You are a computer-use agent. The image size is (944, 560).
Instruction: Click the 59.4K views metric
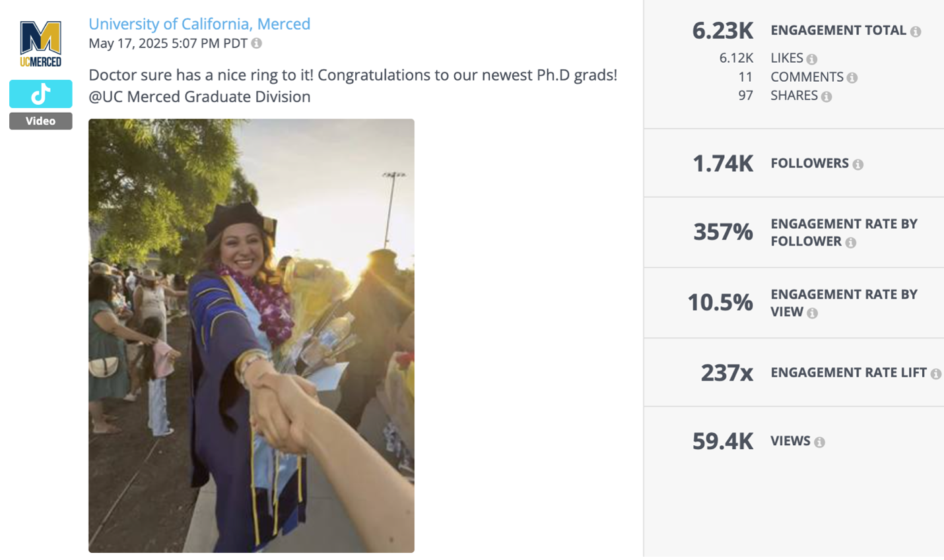click(723, 441)
